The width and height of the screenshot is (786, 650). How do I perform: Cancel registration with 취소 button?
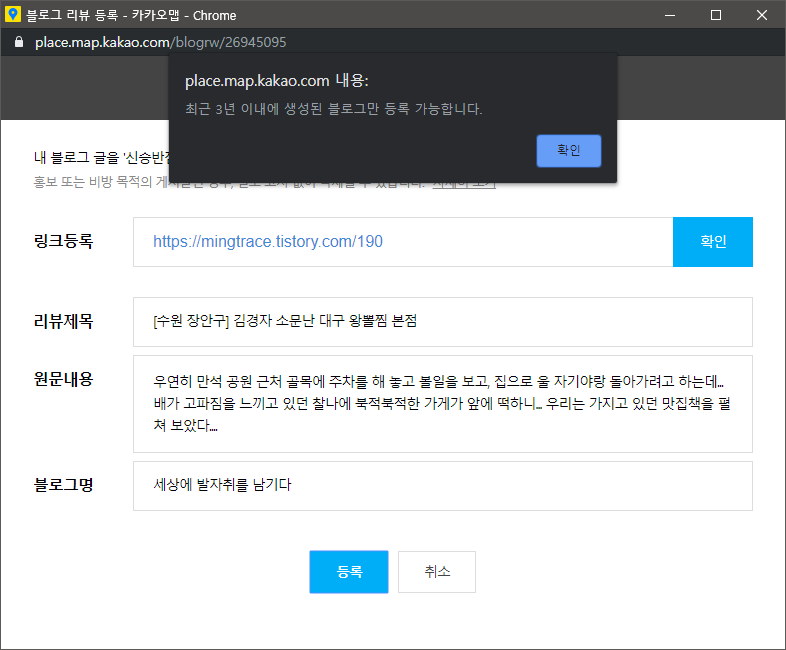coord(437,572)
